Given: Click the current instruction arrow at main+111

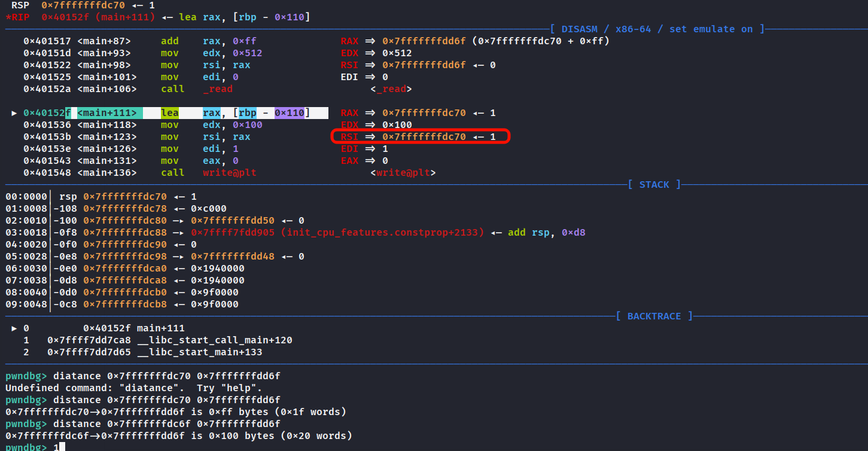Looking at the screenshot, I should [14, 112].
